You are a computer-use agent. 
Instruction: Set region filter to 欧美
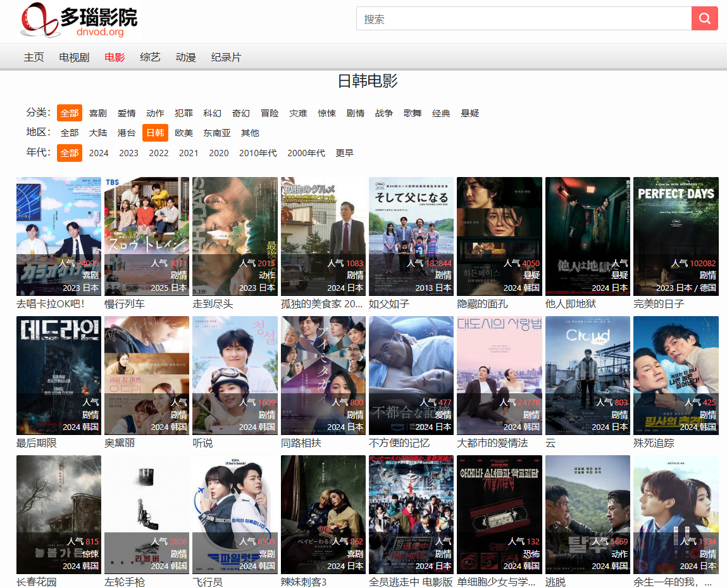point(183,133)
